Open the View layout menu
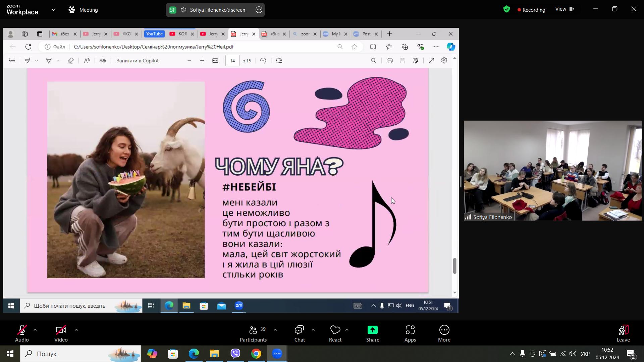This screenshot has width=644, height=362. point(564,9)
